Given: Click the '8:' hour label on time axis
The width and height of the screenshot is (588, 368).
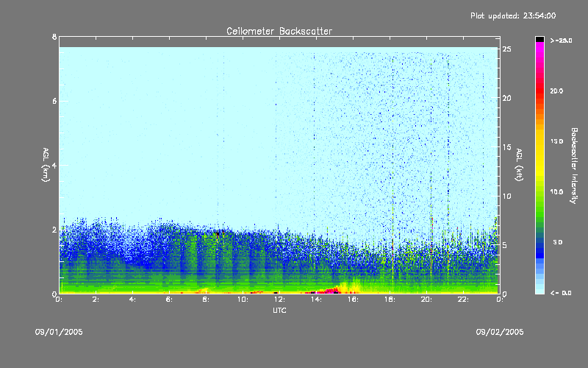Looking at the screenshot, I should [x=206, y=300].
